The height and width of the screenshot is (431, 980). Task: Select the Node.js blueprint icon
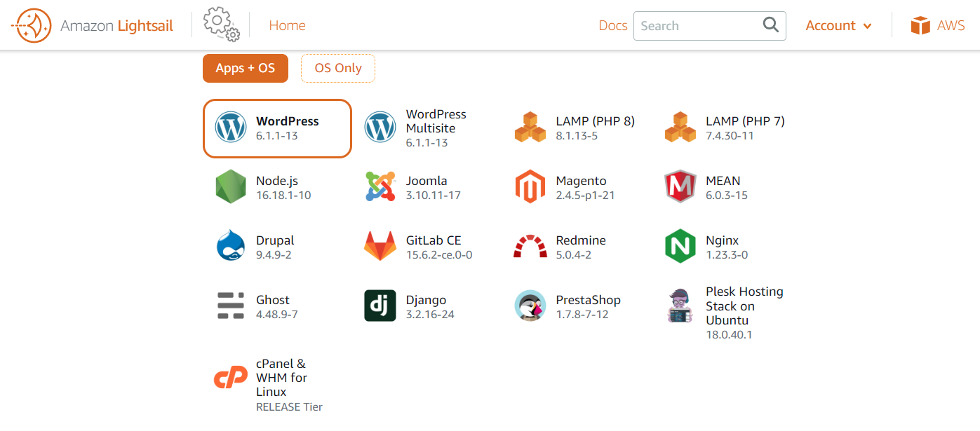coord(231,186)
